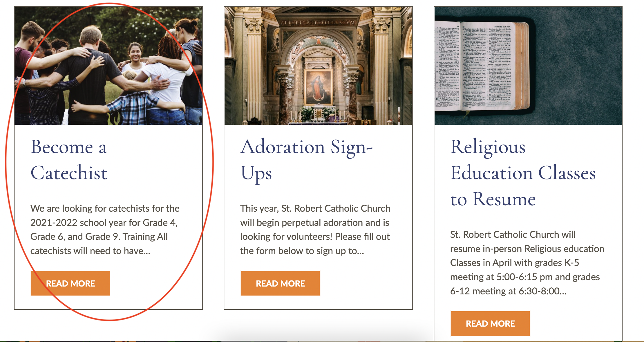Click Read More for Adoration Sign-Ups
The image size is (644, 342).
coord(280,283)
